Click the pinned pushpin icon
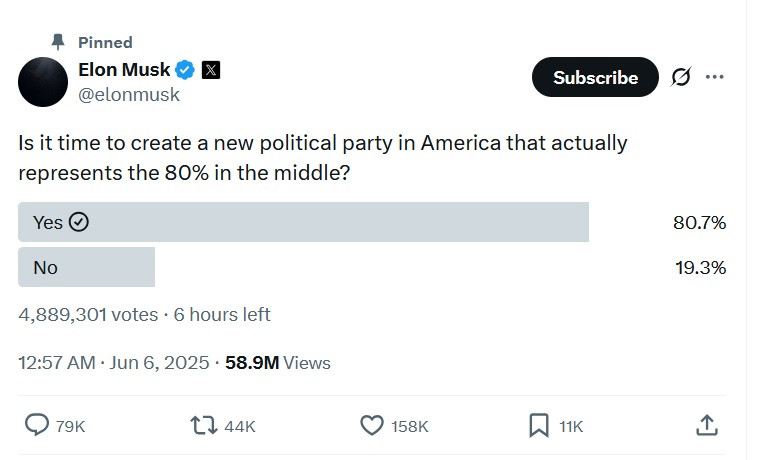The image size is (765, 460). 59,42
